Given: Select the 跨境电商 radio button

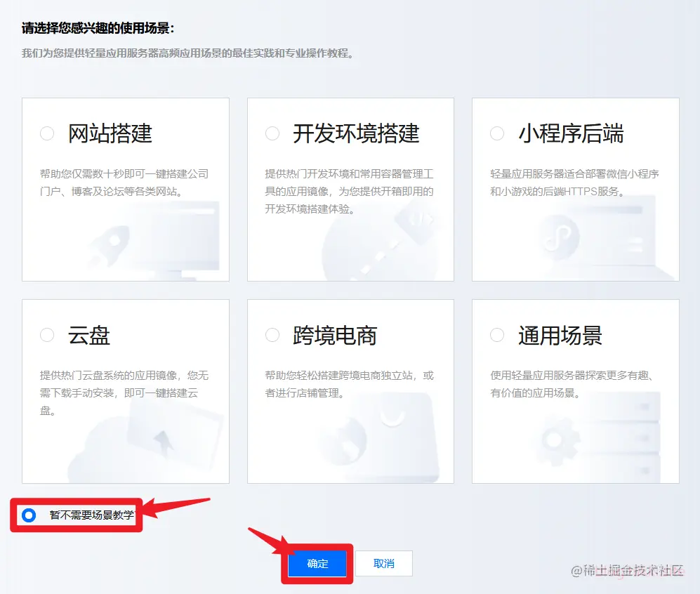Looking at the screenshot, I should [x=272, y=335].
